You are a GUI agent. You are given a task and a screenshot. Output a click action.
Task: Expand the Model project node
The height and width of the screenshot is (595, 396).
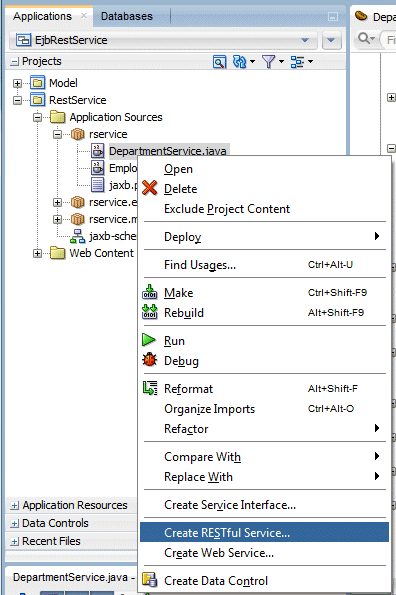[17, 83]
